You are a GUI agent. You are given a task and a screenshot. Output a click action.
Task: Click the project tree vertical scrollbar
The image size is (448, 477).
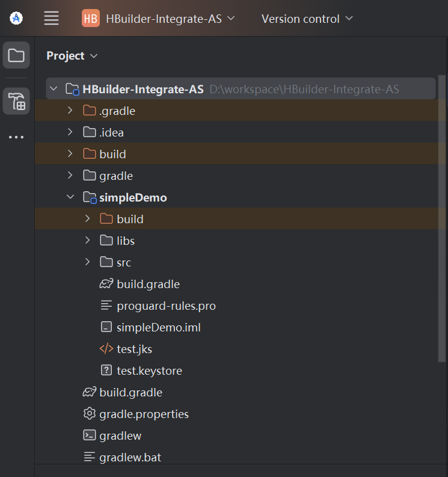click(x=442, y=218)
